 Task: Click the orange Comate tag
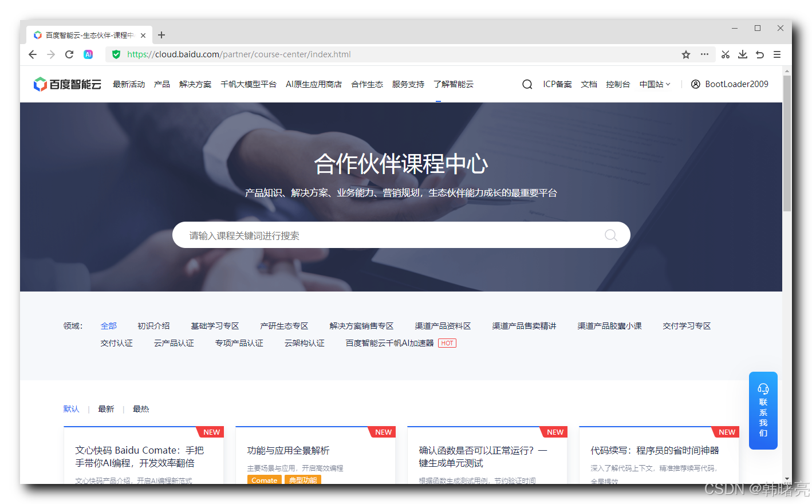(x=265, y=480)
